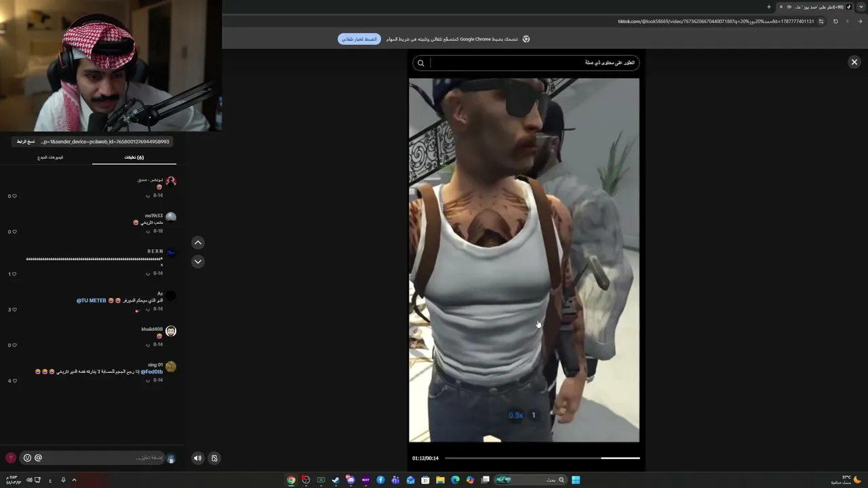
Task: Open Facebook from the taskbar
Action: [x=380, y=480]
